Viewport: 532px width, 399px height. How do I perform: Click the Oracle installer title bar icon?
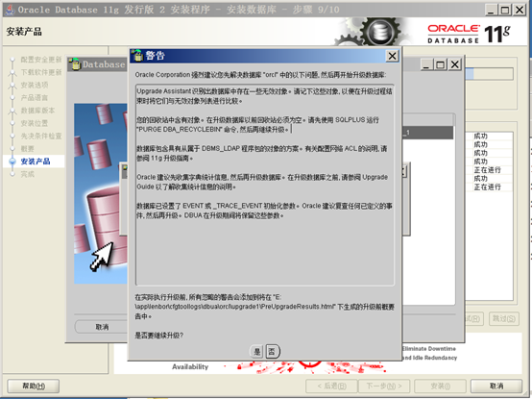click(x=11, y=10)
